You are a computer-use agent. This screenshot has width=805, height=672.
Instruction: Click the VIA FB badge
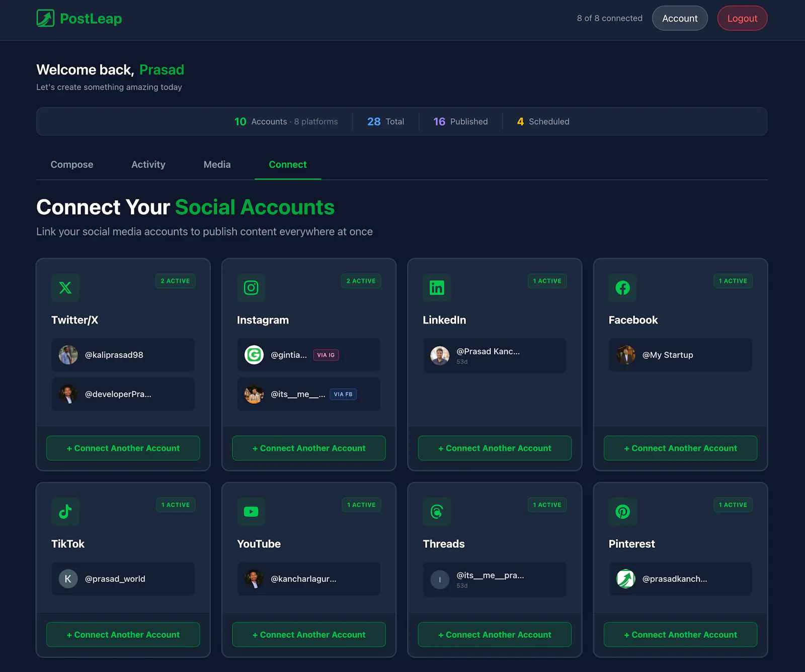[x=343, y=394]
